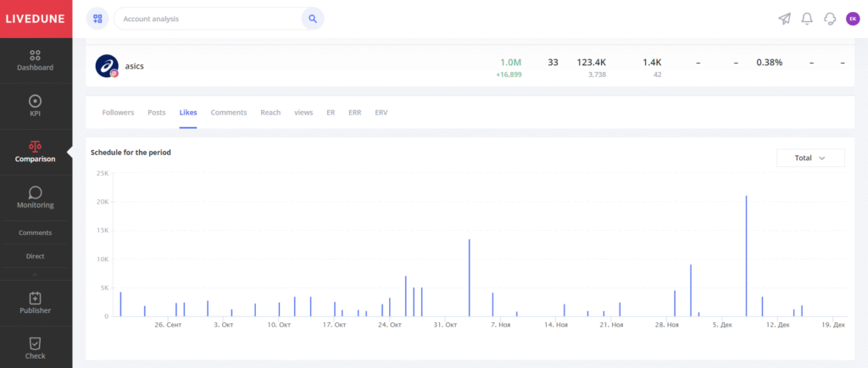The image size is (868, 368).
Task: Click the search magnifier button
Action: point(313,19)
